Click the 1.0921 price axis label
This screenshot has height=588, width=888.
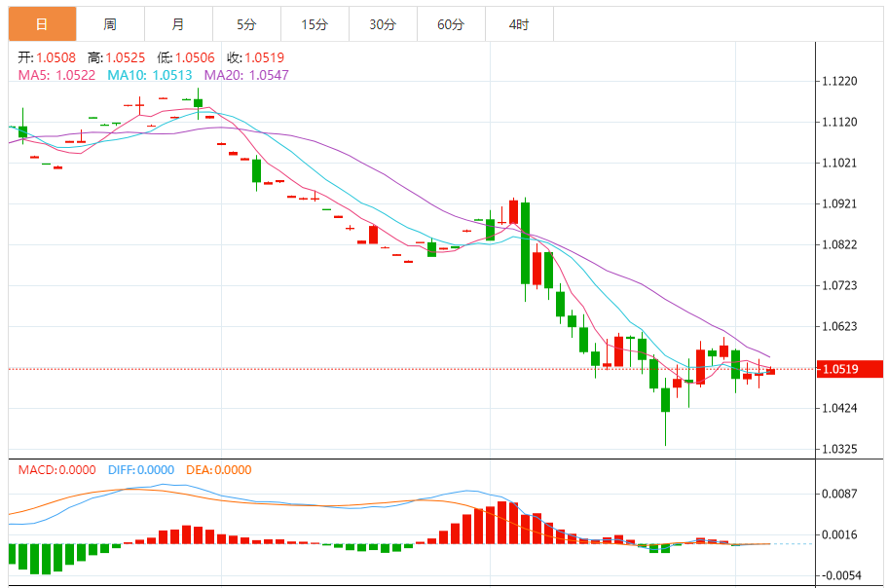pyautogui.click(x=840, y=203)
